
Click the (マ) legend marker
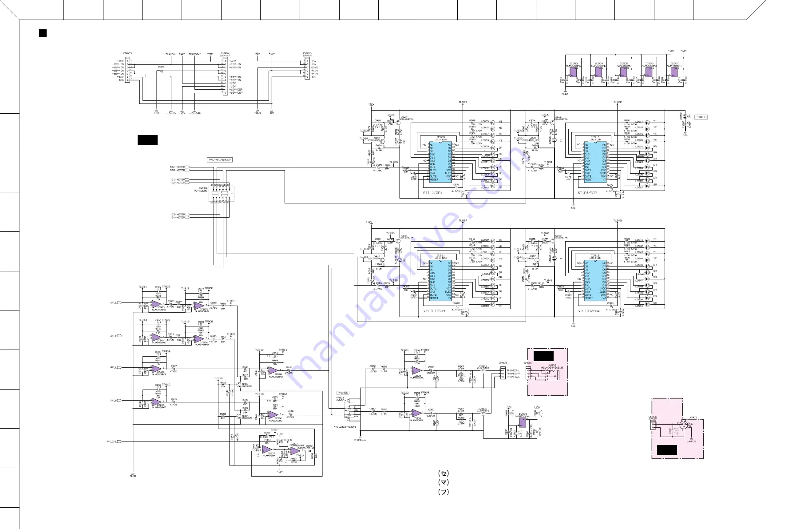point(443,482)
